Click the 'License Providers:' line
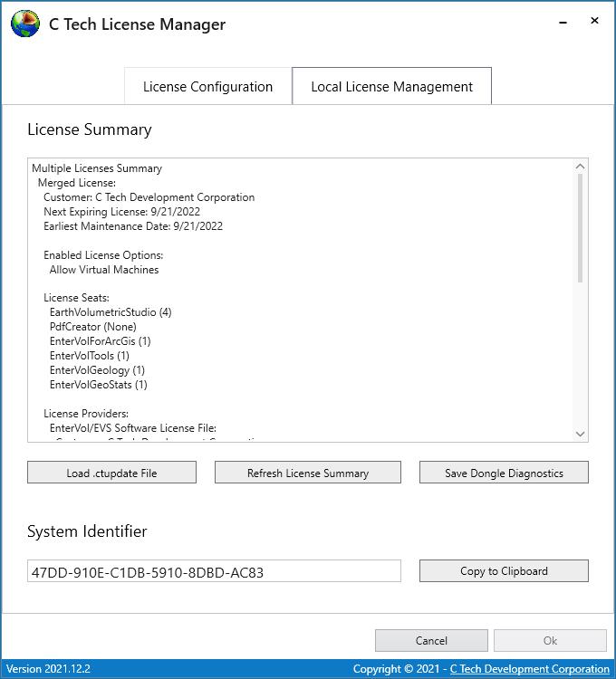 click(86, 414)
